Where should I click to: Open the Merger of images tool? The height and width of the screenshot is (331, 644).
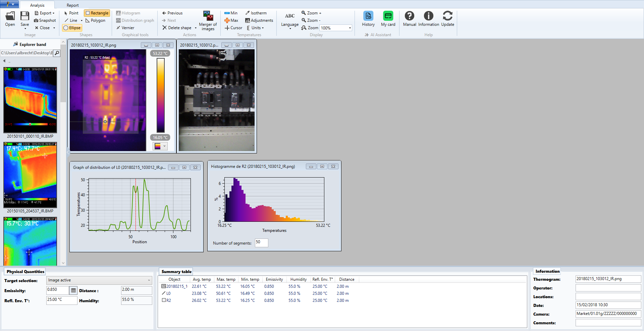point(208,20)
